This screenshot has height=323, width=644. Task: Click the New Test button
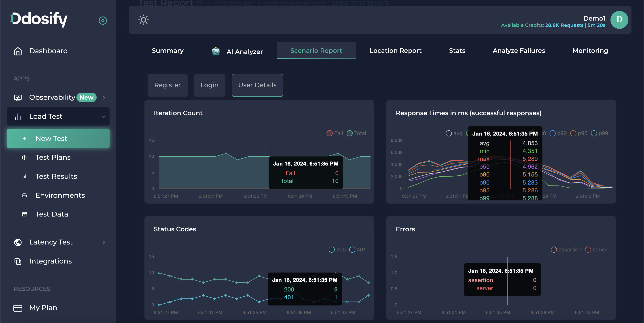(58, 138)
